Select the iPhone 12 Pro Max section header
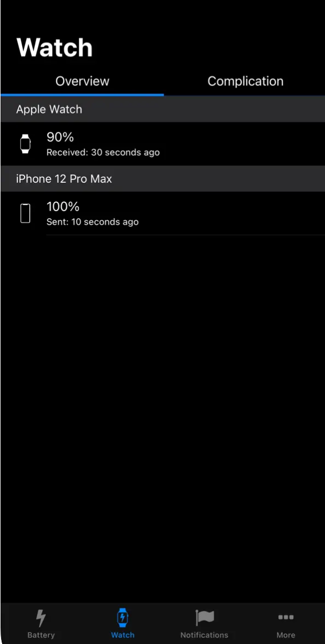This screenshot has width=325, height=644. [162, 178]
